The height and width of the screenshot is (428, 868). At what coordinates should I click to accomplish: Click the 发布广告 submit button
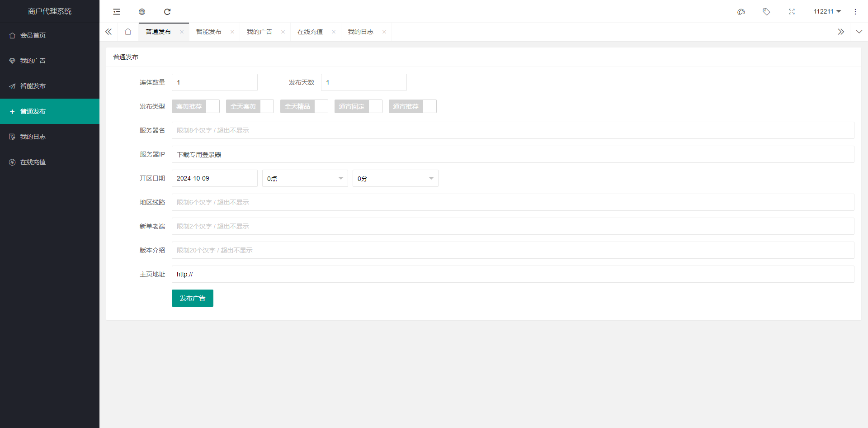[193, 298]
